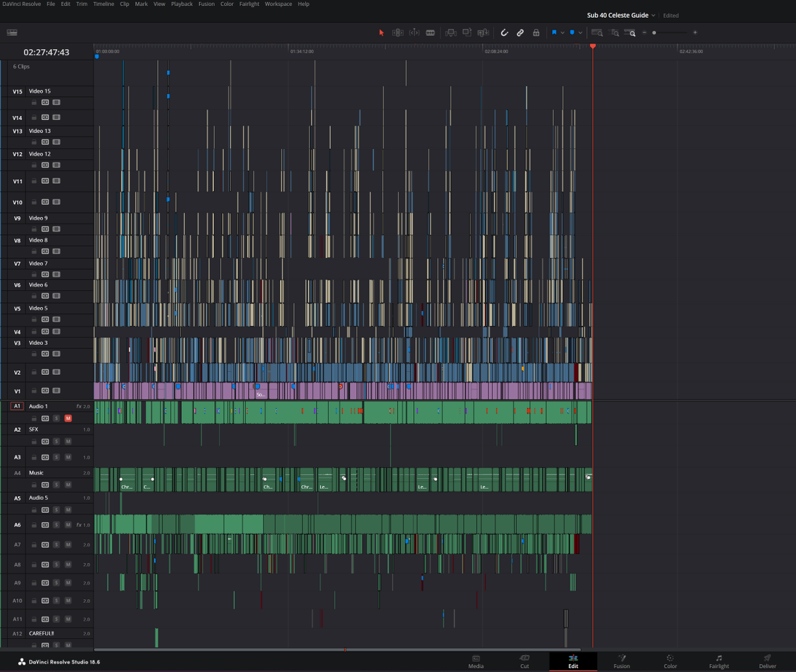
Task: Disable video track V1 filmstrip icon
Action: point(56,391)
